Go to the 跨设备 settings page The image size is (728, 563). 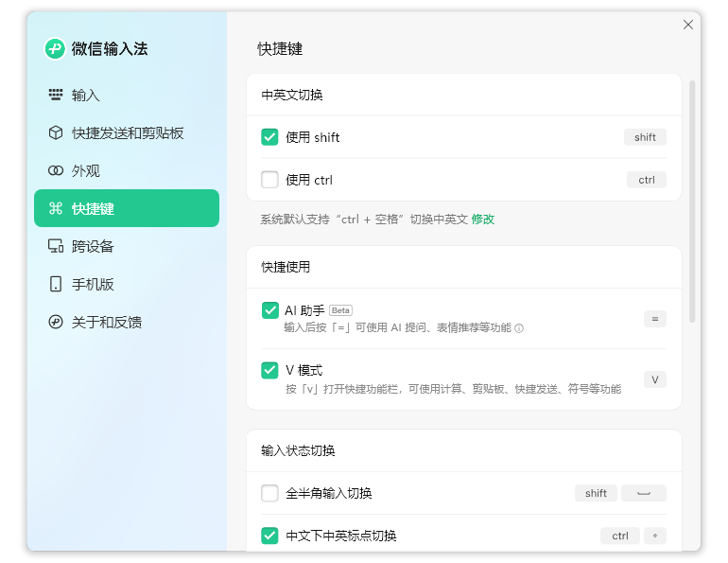[93, 246]
